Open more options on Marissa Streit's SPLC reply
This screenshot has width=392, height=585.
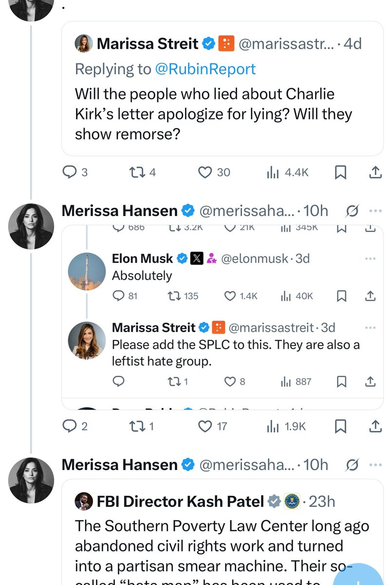click(370, 328)
